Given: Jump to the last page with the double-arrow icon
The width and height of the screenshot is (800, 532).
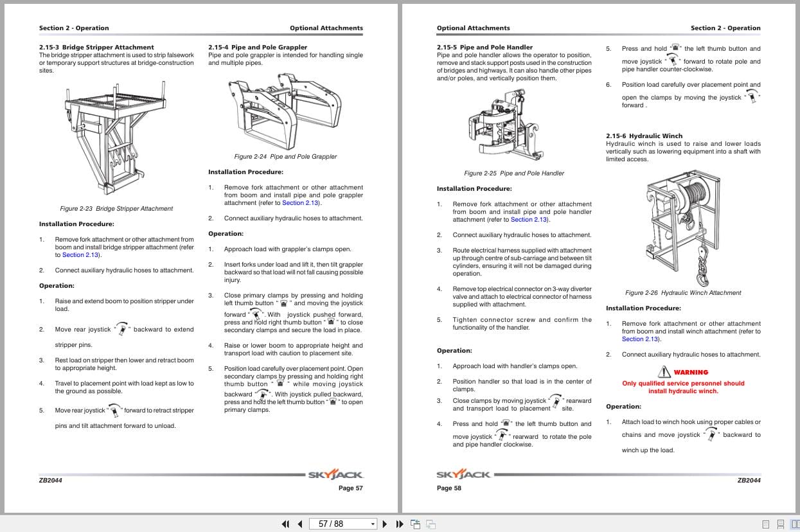Looking at the screenshot, I should 398,524.
